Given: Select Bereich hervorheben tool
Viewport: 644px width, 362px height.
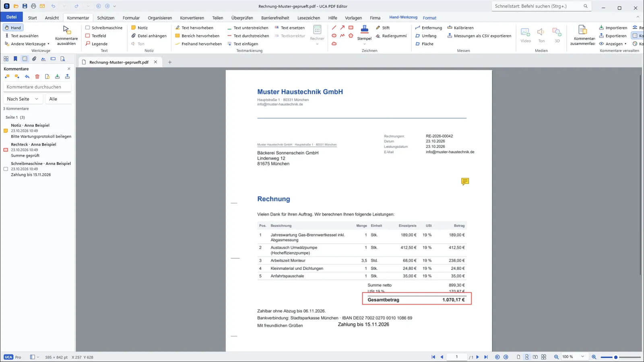Looking at the screenshot, I should click(x=197, y=36).
